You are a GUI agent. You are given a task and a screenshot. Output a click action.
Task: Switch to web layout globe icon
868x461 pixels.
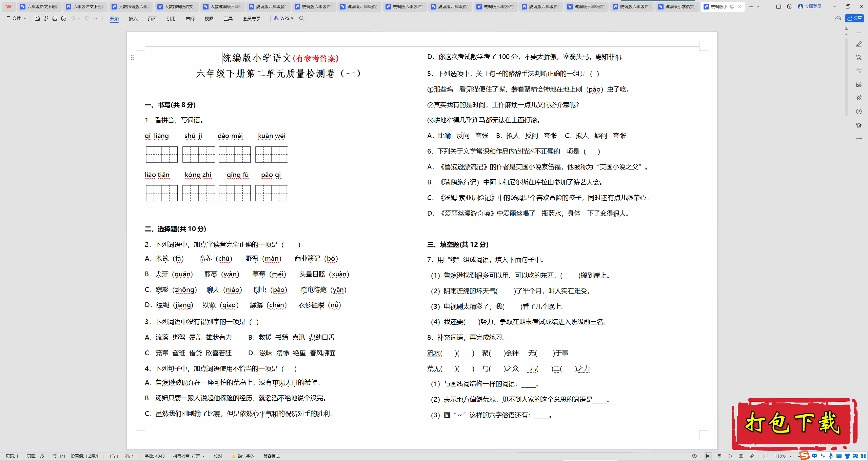click(741, 456)
